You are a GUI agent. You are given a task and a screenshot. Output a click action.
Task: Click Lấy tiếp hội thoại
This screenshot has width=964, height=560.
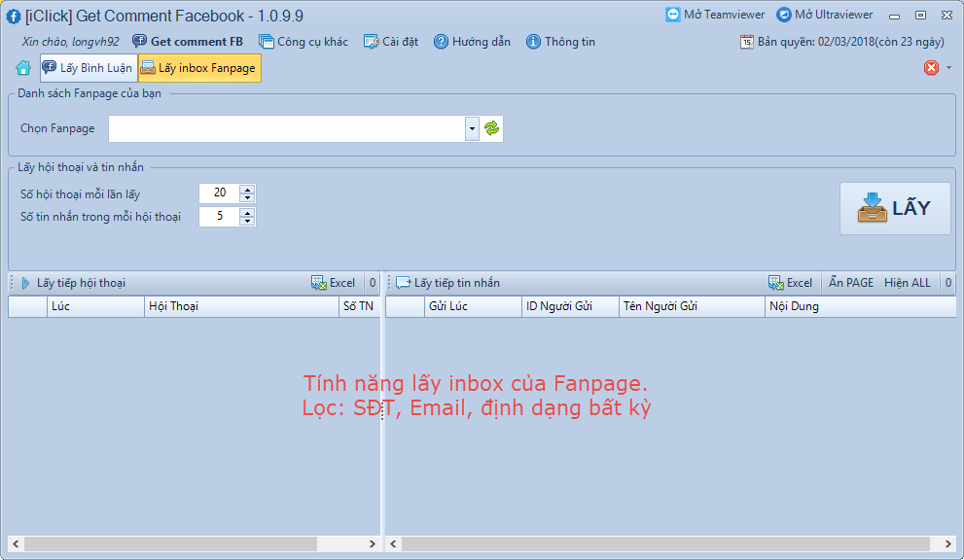[73, 283]
